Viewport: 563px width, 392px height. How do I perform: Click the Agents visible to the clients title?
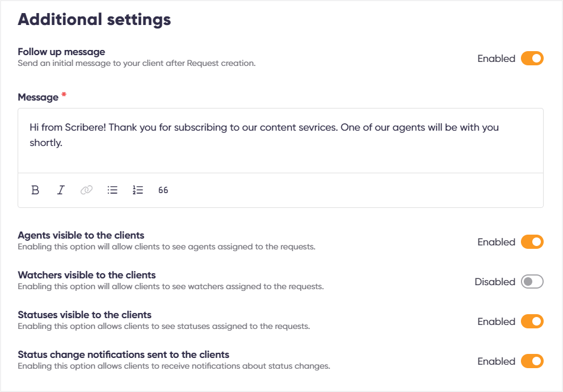click(x=81, y=235)
